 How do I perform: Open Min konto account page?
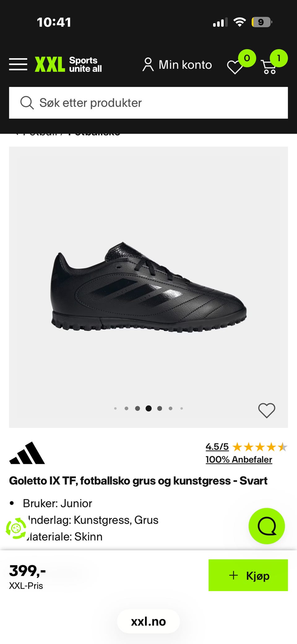(177, 65)
